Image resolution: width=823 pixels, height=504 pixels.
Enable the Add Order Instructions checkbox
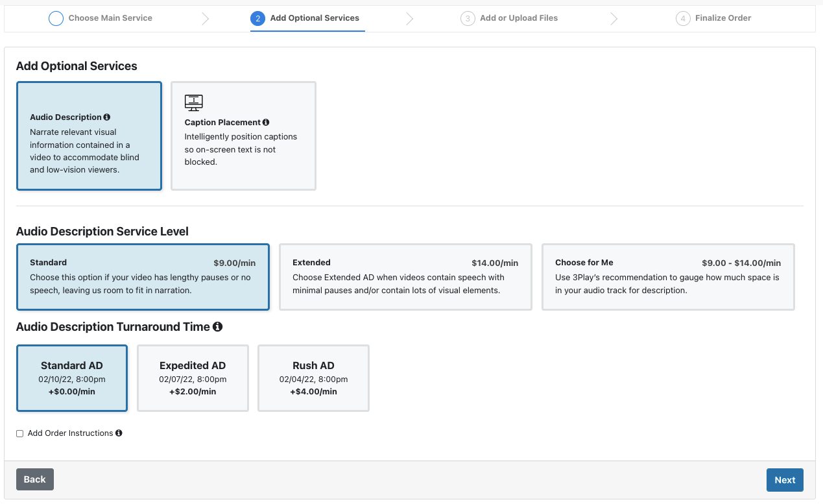pos(20,433)
